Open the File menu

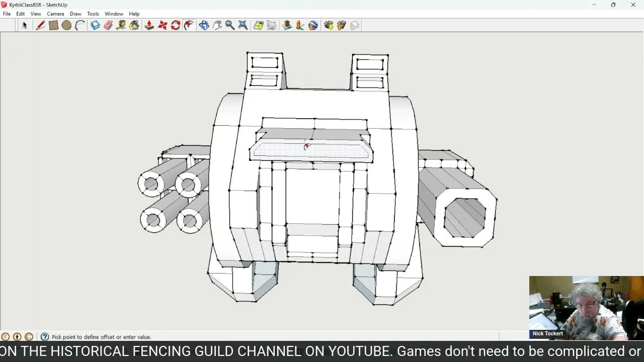(x=7, y=14)
